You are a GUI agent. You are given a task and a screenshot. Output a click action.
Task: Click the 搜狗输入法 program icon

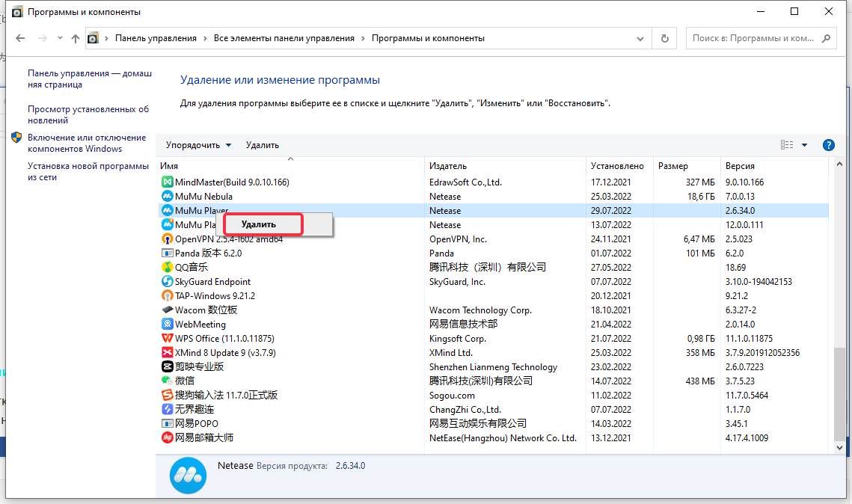click(x=168, y=395)
